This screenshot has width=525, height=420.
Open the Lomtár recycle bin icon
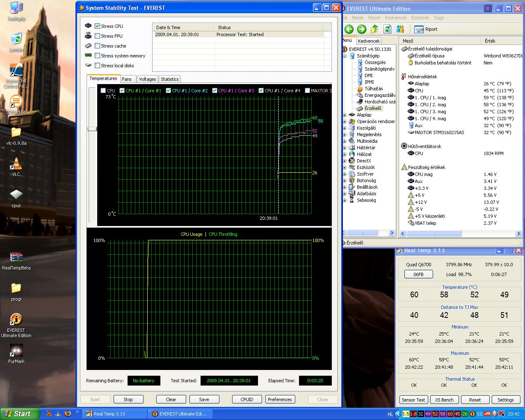tap(16, 42)
